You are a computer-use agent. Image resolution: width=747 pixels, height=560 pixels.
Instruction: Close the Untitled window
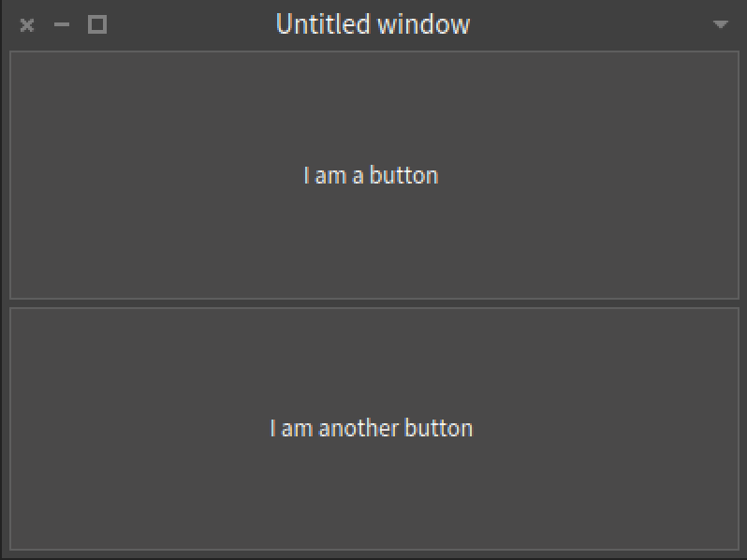coord(27,25)
